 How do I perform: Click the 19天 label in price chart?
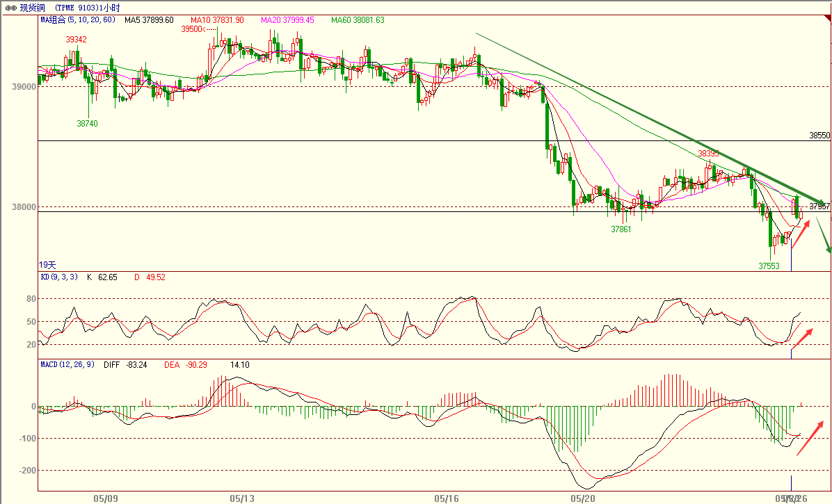coord(47,265)
